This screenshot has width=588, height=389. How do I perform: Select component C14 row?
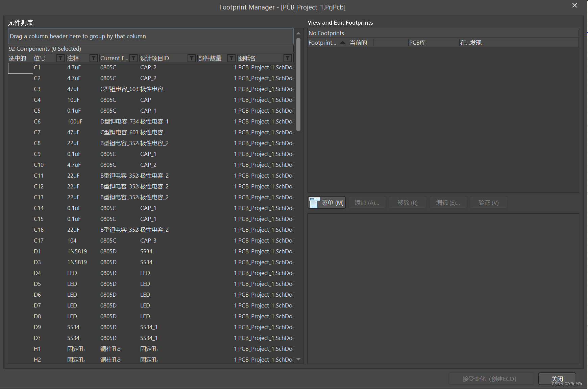[151, 208]
